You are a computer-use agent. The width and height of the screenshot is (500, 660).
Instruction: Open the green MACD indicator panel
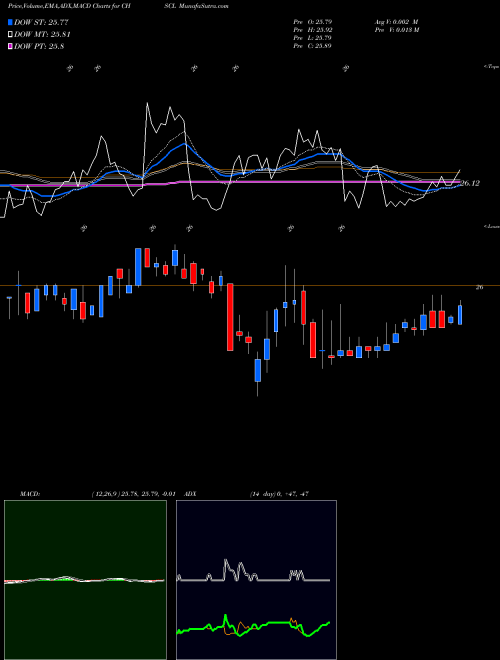pyautogui.click(x=85, y=580)
